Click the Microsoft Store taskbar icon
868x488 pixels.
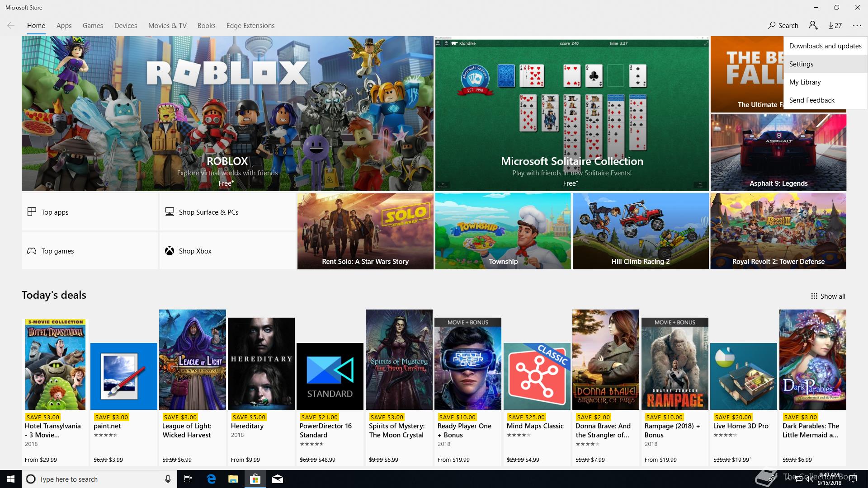(x=255, y=479)
